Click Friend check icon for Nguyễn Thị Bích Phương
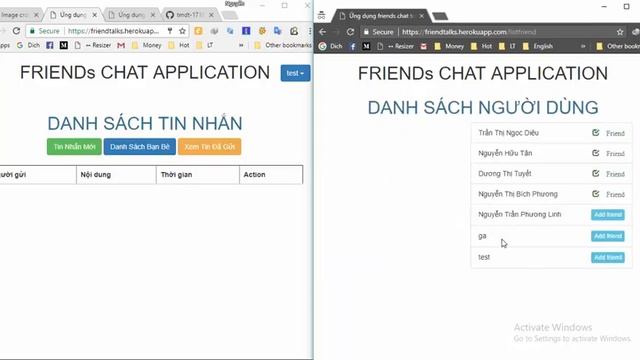The width and height of the screenshot is (640, 360). pos(596,194)
